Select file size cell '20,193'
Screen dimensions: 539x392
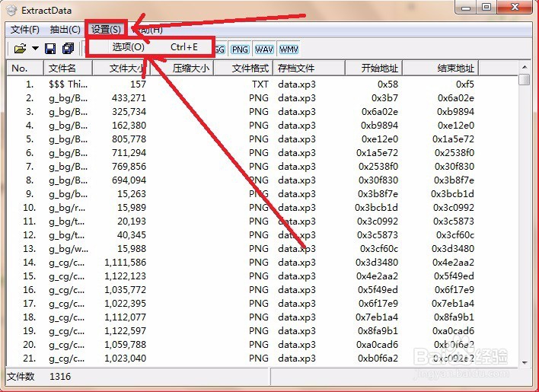[x=132, y=221]
